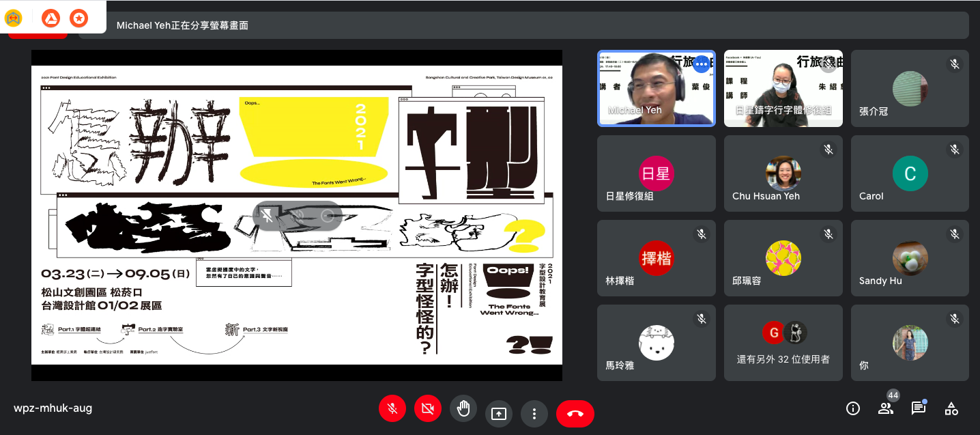Raise hand using the hand icon
The image size is (980, 435).
click(463, 409)
